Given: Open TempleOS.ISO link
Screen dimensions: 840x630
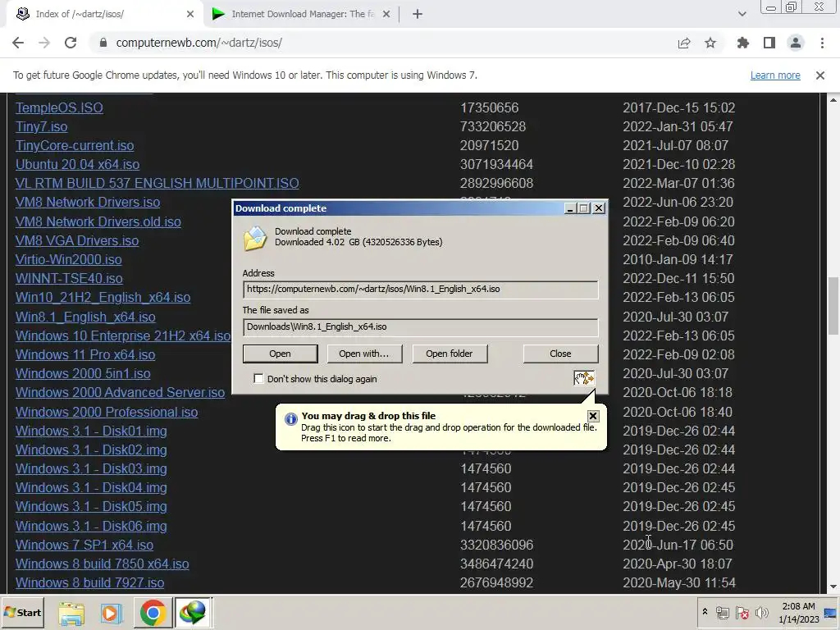Looking at the screenshot, I should coord(59,107).
